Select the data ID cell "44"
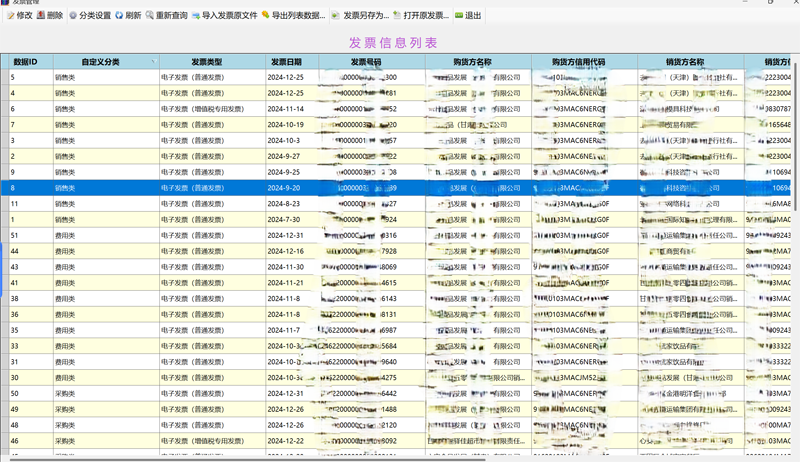 click(31, 251)
